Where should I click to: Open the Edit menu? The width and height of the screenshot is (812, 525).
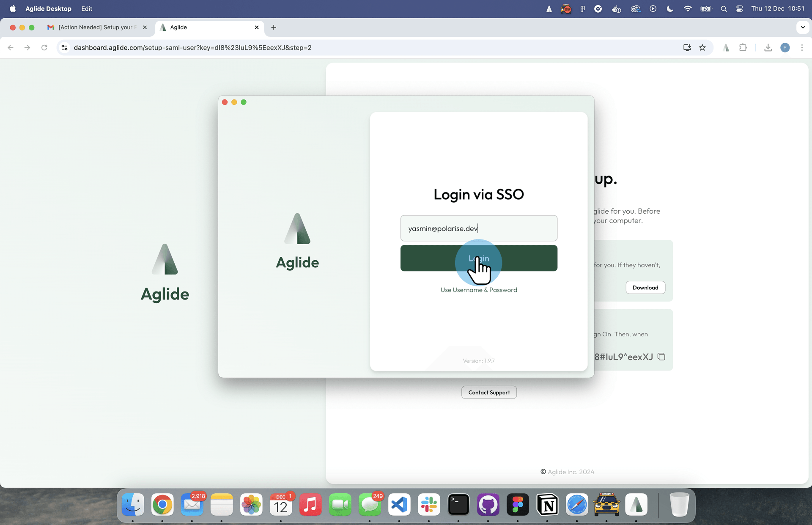click(x=86, y=8)
